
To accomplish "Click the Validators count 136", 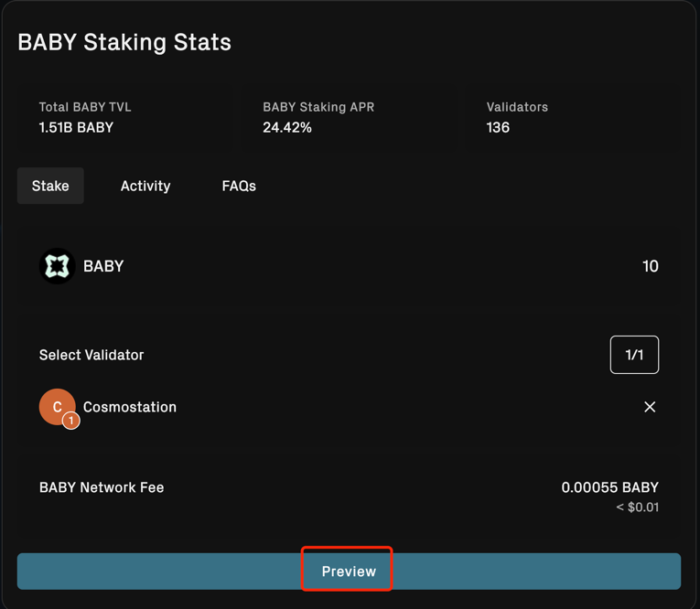I will coord(498,128).
